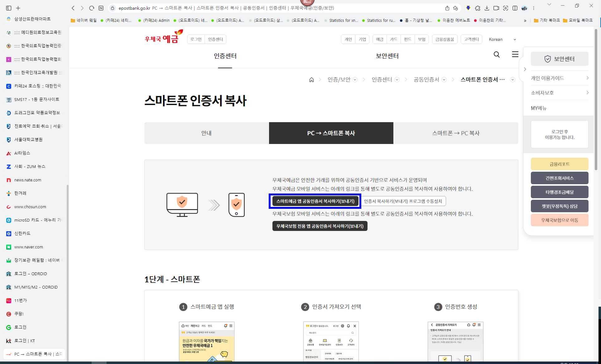
Task: Expand the 공동인증서 breadcrumb dropdown
Action: [x=444, y=80]
